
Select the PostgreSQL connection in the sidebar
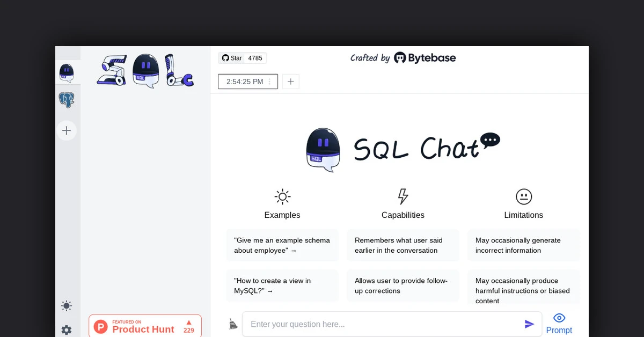click(67, 100)
